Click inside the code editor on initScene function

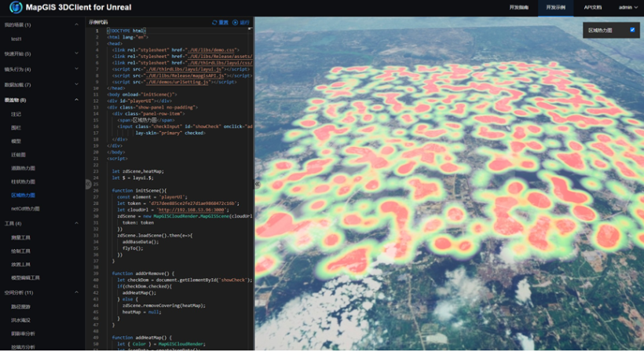pyautogui.click(x=141, y=190)
